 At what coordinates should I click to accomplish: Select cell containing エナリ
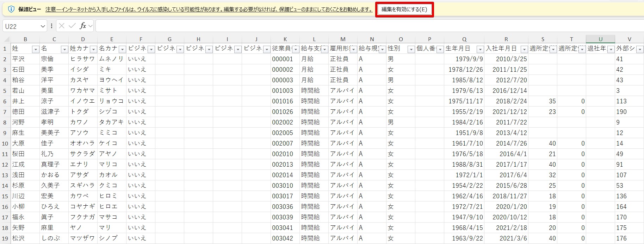click(83, 165)
